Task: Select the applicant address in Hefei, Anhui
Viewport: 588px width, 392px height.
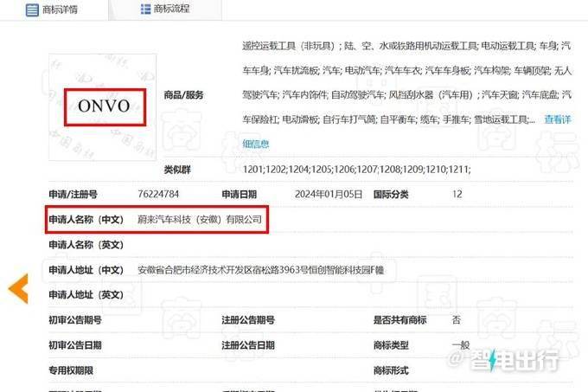Action: point(261,270)
